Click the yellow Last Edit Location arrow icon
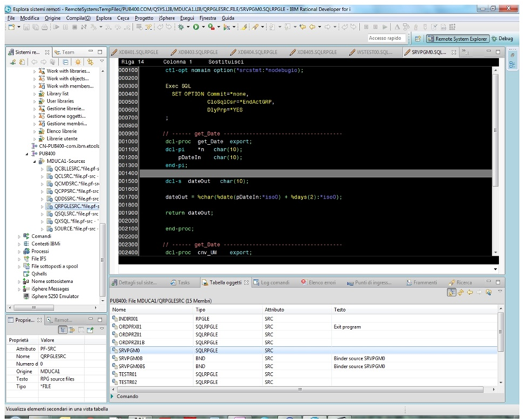524x420 pixels. coord(303,27)
